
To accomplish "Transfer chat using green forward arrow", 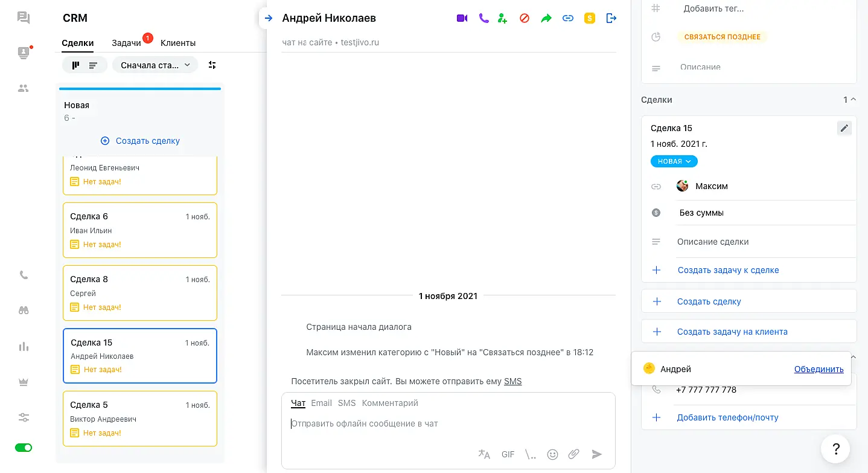I will click(x=546, y=18).
